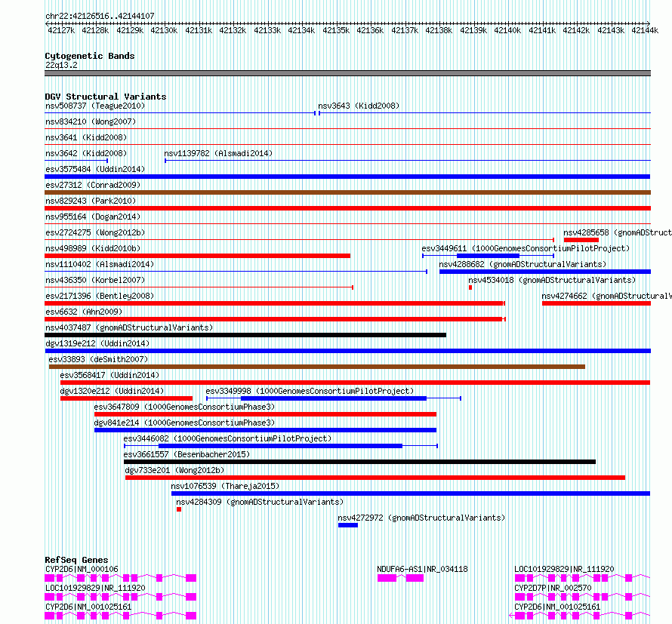Click the red dgv733e201 (Wong2012b) bar

tap(375, 478)
